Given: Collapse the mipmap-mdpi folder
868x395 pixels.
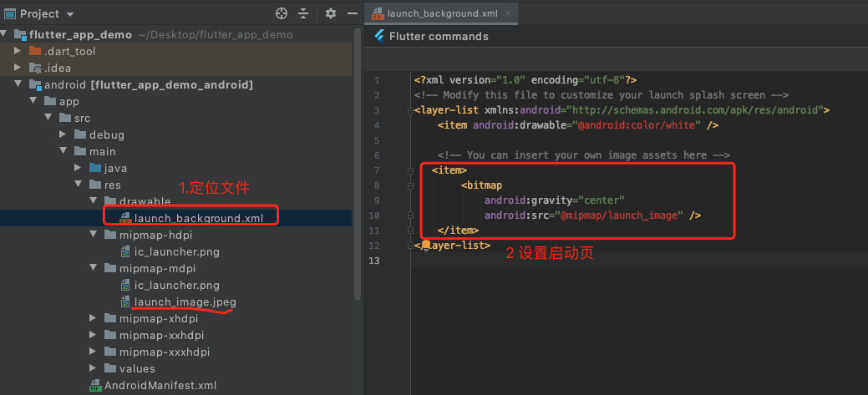Looking at the screenshot, I should (93, 268).
